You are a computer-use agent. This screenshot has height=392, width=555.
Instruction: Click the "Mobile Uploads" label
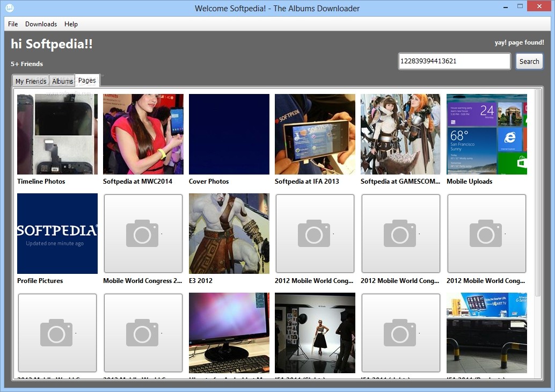(469, 182)
